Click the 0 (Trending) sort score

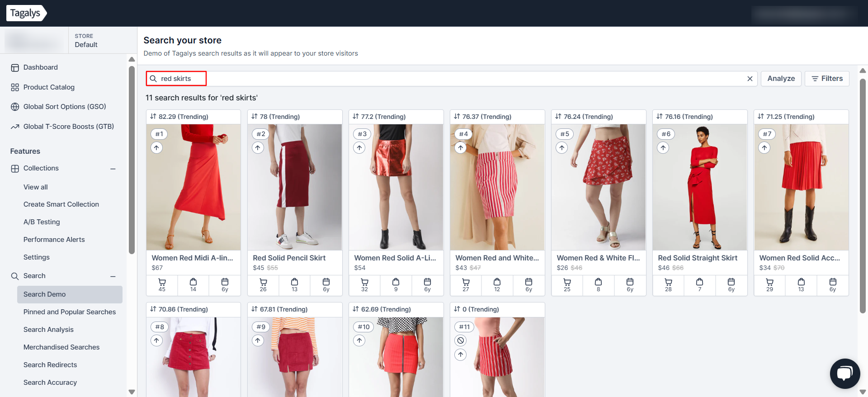pos(476,309)
